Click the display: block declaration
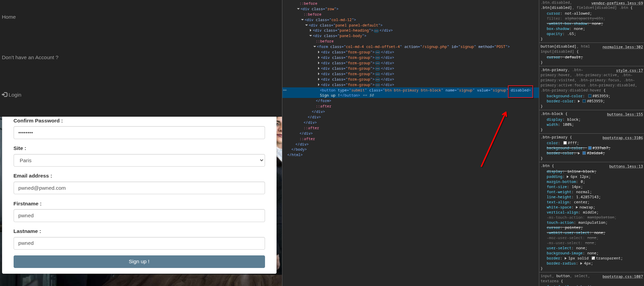This screenshot has width=644, height=286. (x=564, y=120)
